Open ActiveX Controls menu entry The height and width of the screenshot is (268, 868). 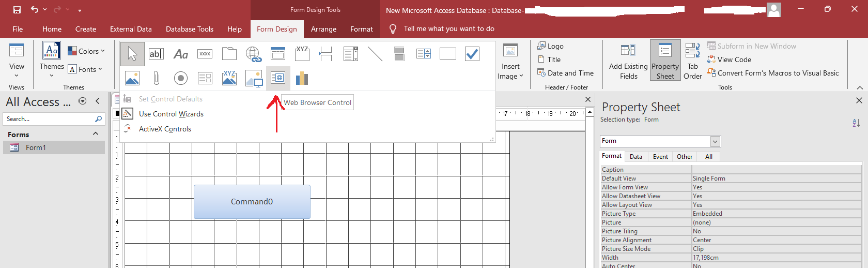click(165, 129)
